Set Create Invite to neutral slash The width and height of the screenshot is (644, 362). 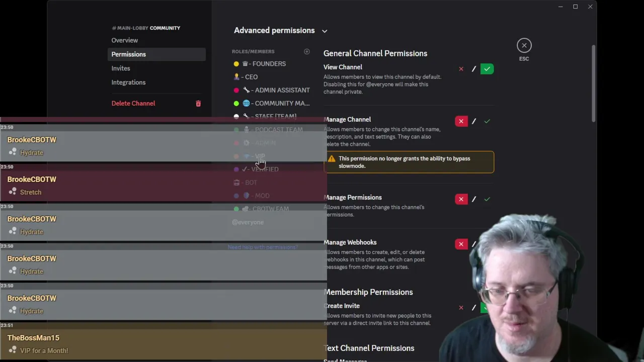[x=474, y=307]
